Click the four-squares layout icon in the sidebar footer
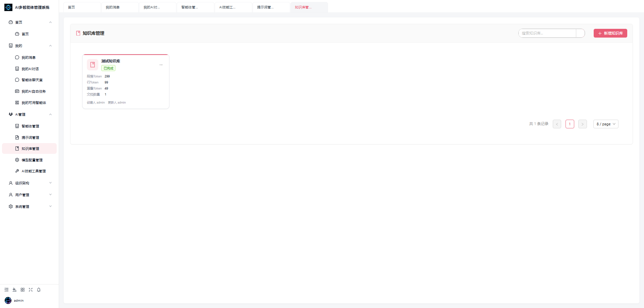The width and height of the screenshot is (644, 308). [x=22, y=290]
